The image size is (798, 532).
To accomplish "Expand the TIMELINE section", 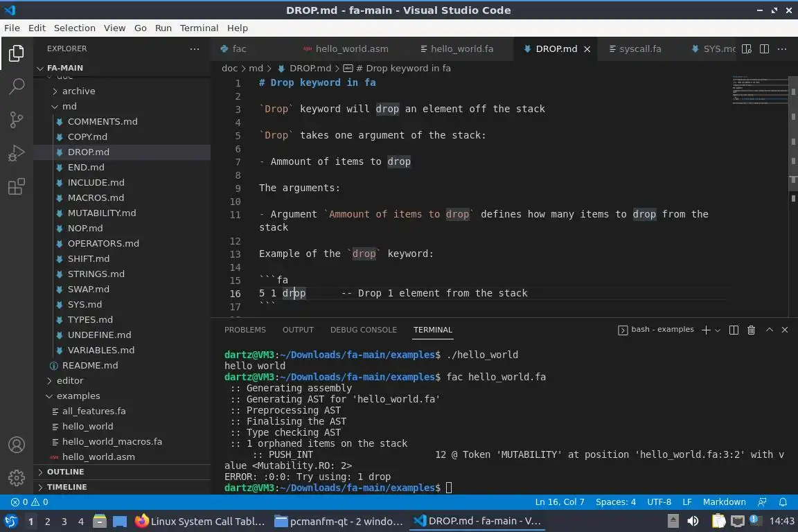I will click(x=122, y=487).
